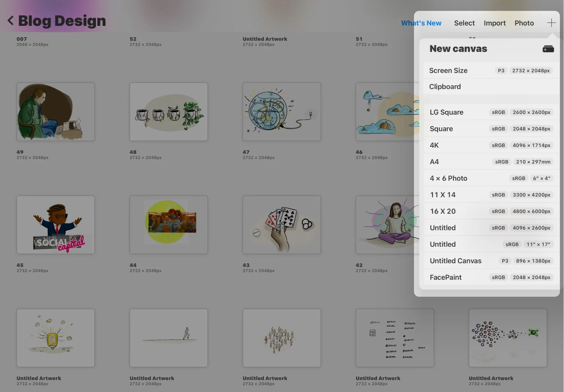This screenshot has width=564, height=392.
Task: Open artwork 49 with man in green coat
Action: coord(56,112)
